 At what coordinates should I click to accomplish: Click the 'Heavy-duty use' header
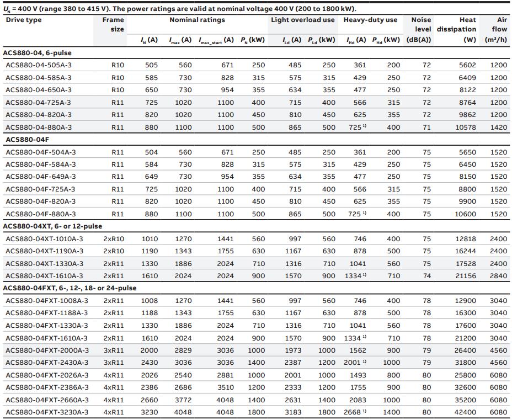click(x=370, y=20)
